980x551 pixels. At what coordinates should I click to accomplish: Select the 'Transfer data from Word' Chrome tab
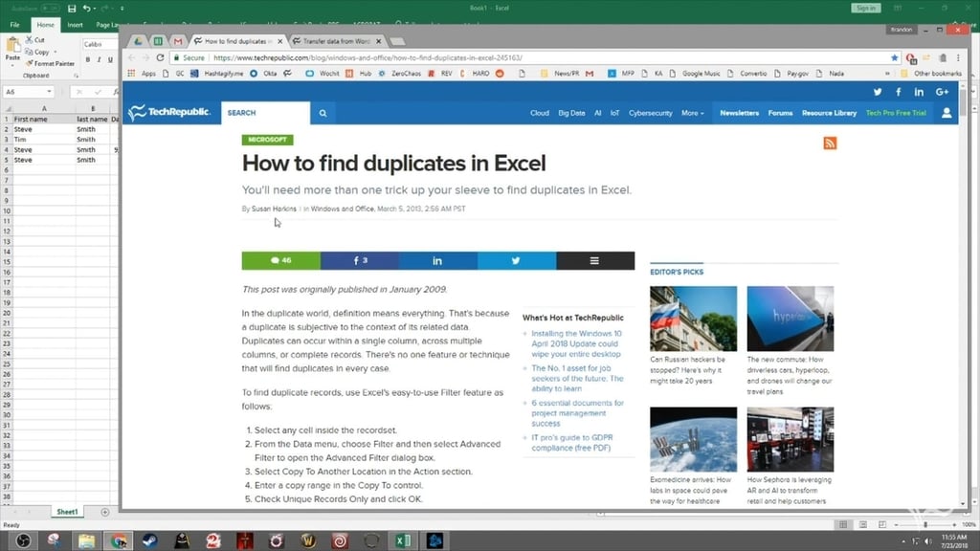coord(336,41)
